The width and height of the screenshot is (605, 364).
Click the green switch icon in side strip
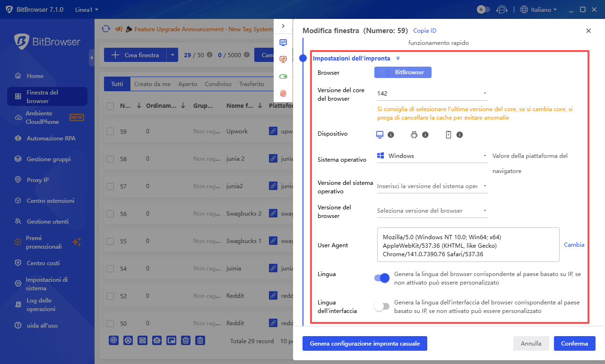pyautogui.click(x=283, y=76)
